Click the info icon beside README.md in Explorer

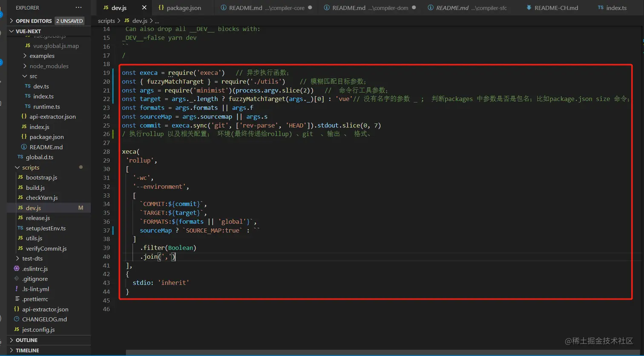point(24,147)
